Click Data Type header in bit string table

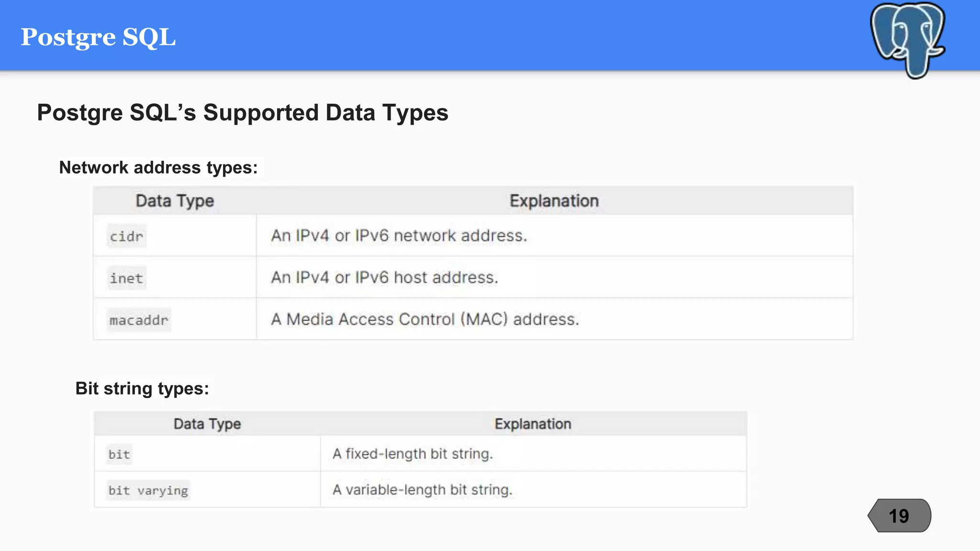(207, 424)
